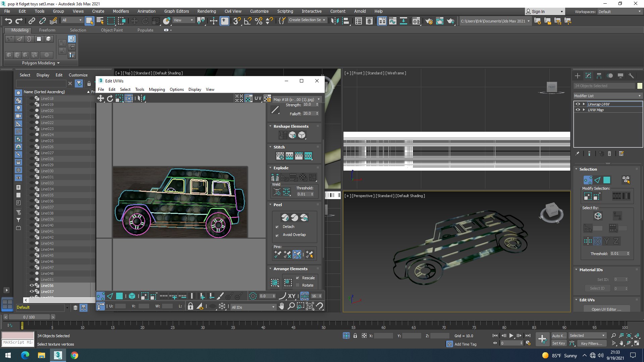Click the Pan hand tool in UV editor

(281, 306)
